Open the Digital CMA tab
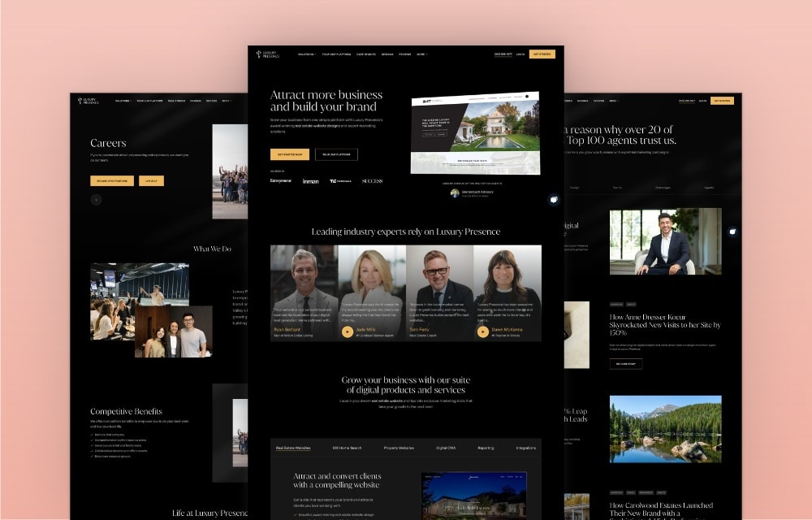Screen dimensions: 812x520 pos(447,448)
